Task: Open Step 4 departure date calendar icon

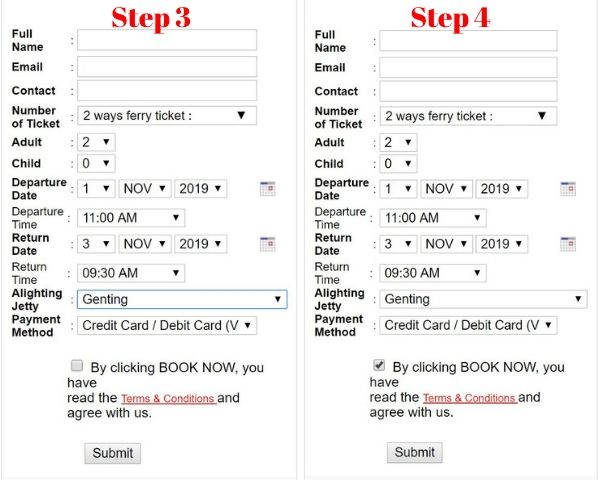Action: [568, 188]
